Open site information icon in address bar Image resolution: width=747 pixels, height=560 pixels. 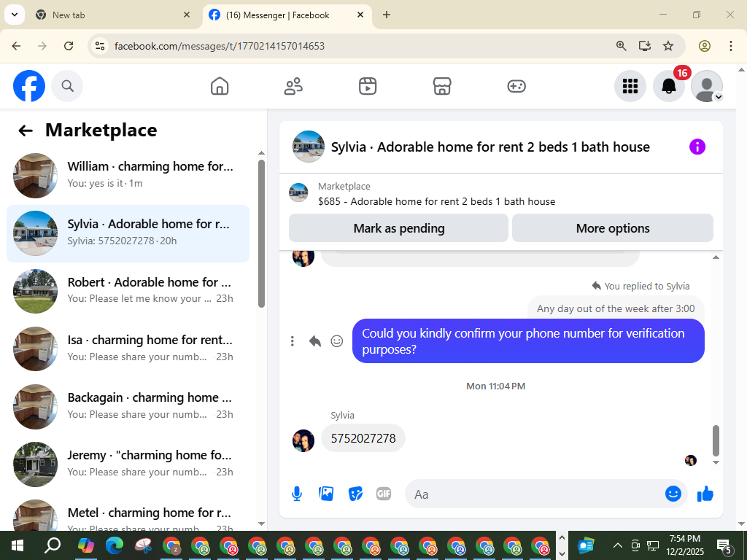tap(99, 46)
